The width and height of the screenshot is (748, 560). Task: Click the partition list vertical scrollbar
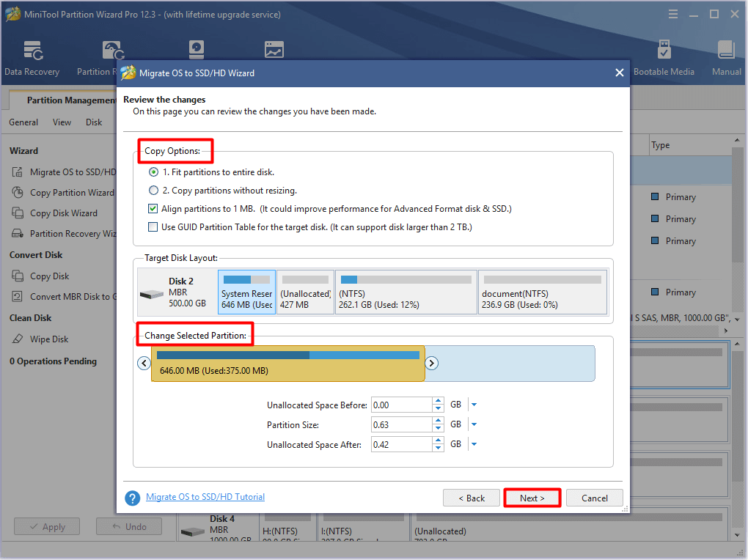[x=738, y=205]
